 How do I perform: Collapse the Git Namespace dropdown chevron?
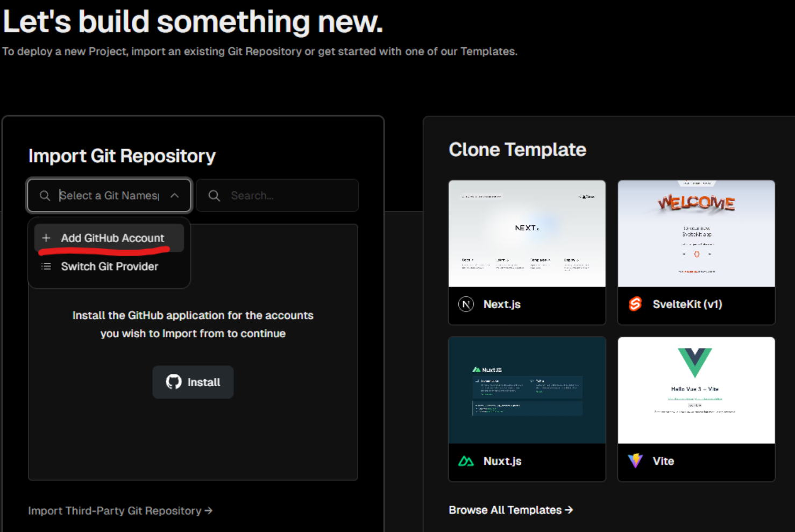(174, 195)
